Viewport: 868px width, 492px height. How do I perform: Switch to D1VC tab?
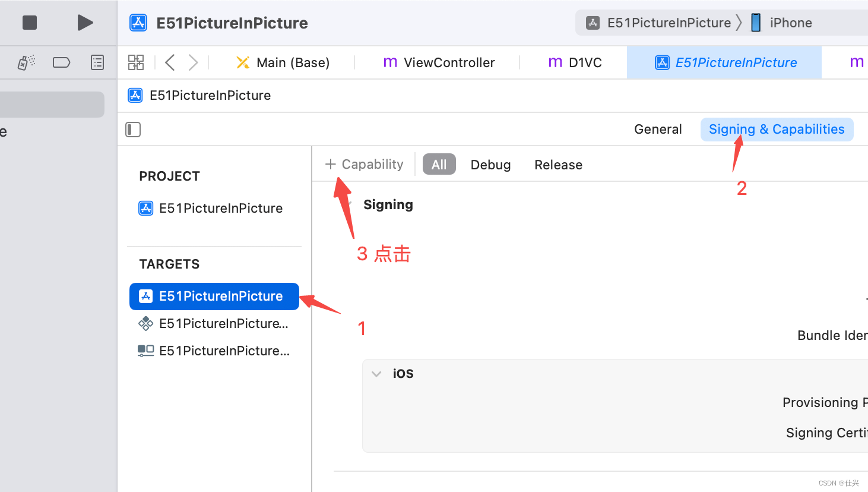[x=575, y=62]
